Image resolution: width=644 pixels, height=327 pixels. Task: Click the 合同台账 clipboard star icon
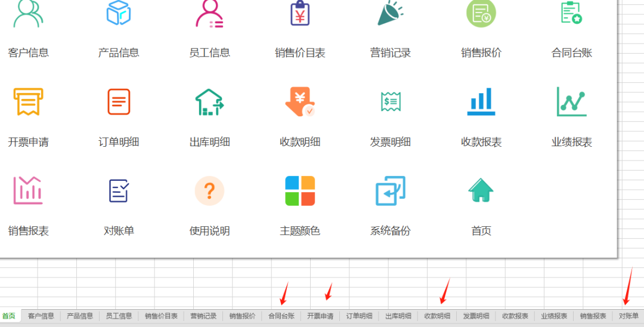coord(571,13)
